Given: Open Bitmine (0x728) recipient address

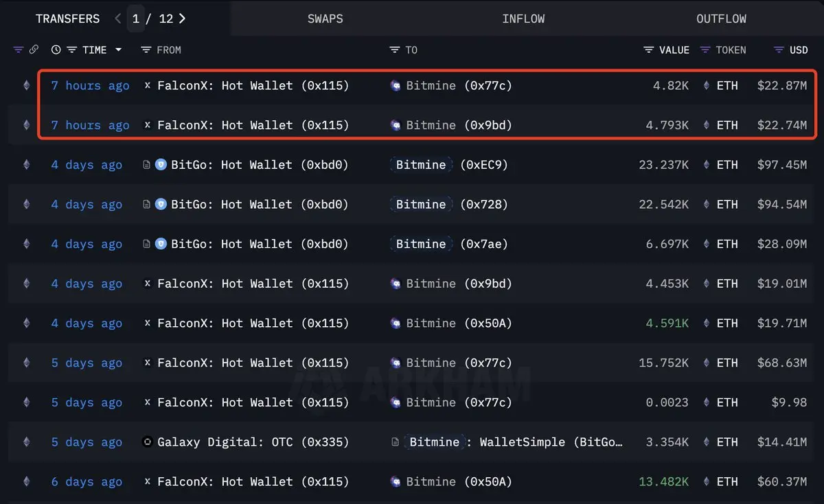Looking at the screenshot, I should pos(449,205).
